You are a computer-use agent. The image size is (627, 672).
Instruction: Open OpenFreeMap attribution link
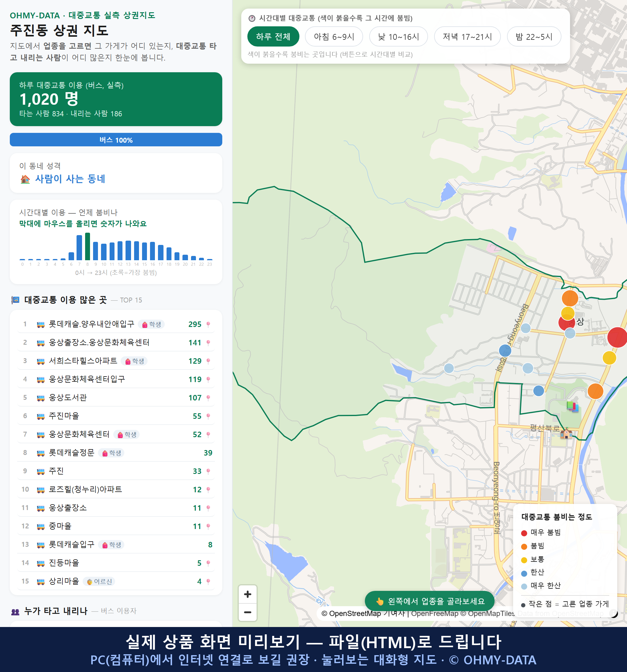(435, 614)
